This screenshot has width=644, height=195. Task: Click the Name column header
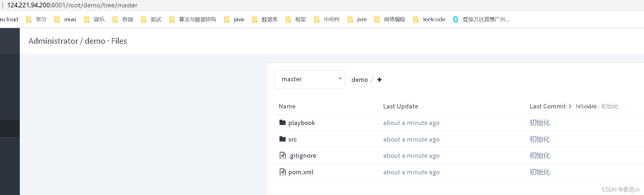click(287, 106)
